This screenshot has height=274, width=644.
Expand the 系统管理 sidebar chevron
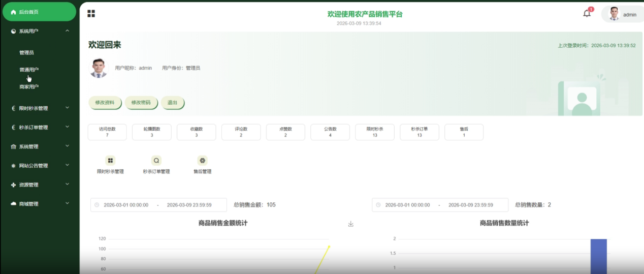67,146
